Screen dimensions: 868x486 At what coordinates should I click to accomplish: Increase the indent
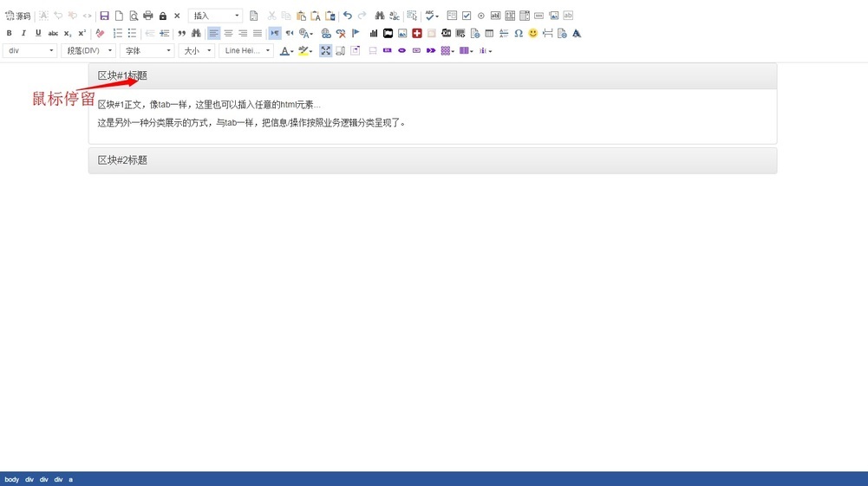164,34
